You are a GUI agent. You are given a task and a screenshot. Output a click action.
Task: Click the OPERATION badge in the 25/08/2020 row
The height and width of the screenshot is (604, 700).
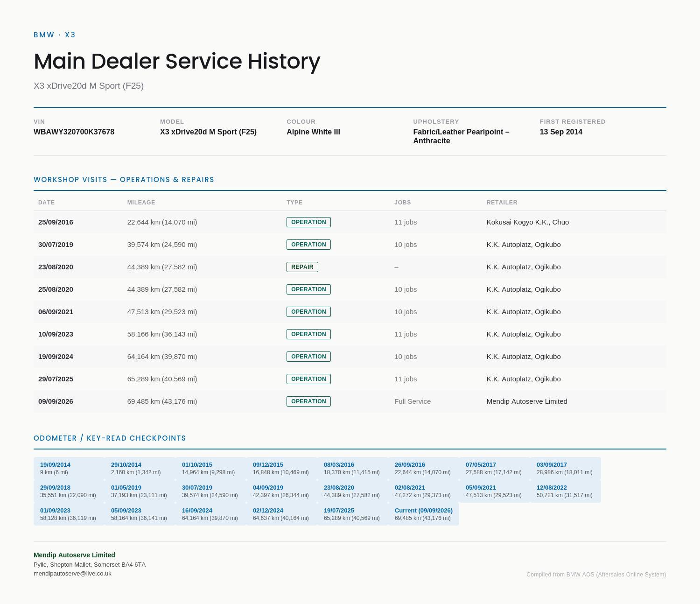308,289
